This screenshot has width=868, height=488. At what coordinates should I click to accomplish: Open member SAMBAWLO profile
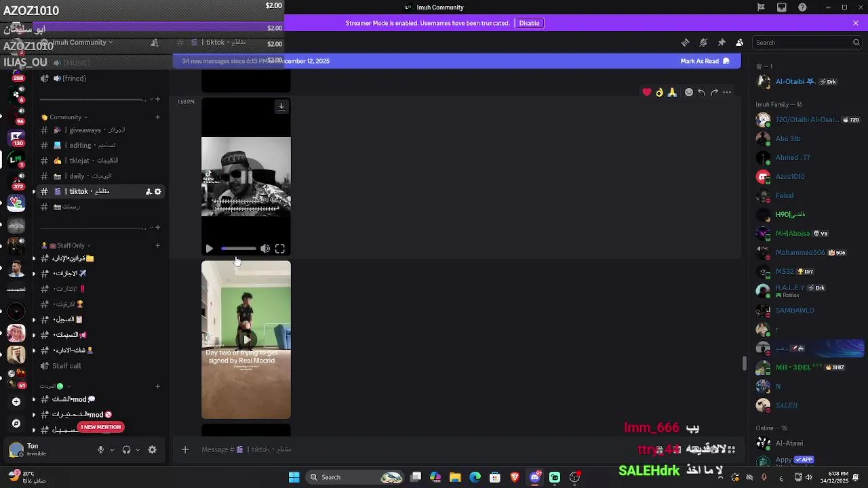(807, 310)
